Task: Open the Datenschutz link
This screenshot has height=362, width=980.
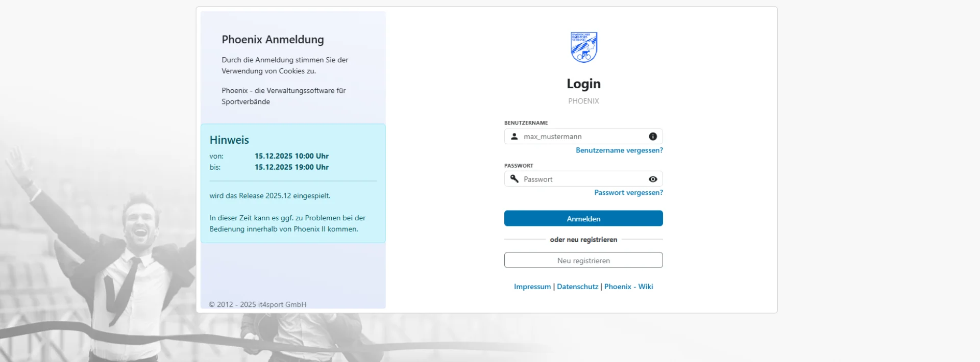Action: pyautogui.click(x=577, y=287)
